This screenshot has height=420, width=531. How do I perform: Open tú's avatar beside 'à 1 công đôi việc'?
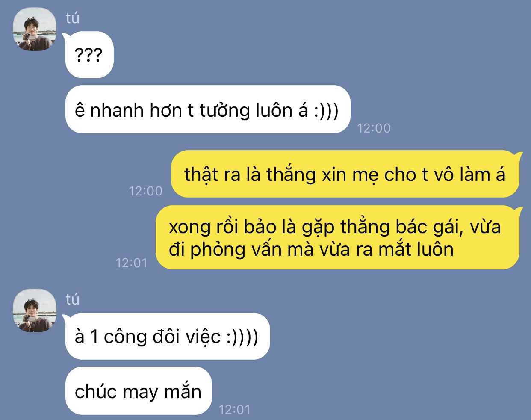tap(35, 311)
